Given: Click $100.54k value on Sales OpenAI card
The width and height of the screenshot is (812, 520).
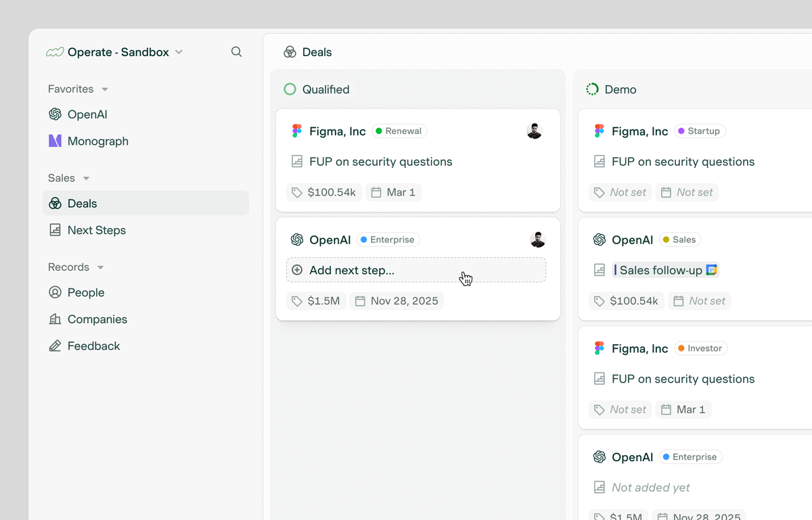Looking at the screenshot, I should (627, 301).
